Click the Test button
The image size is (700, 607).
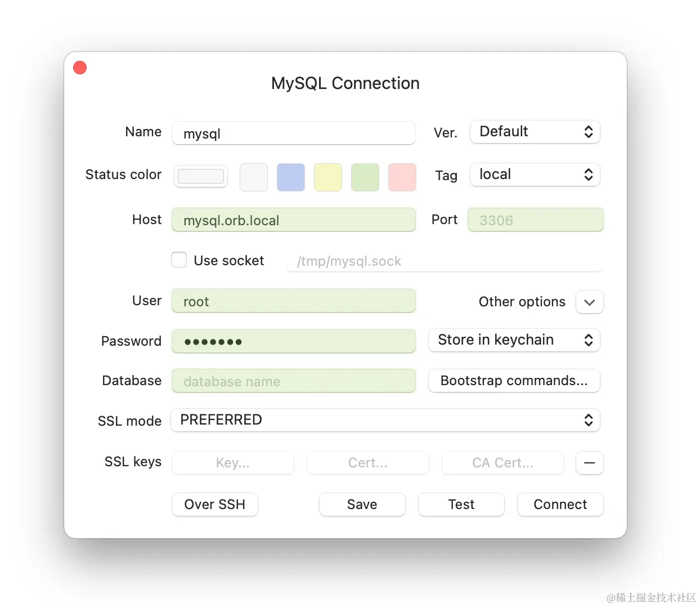[x=461, y=505]
